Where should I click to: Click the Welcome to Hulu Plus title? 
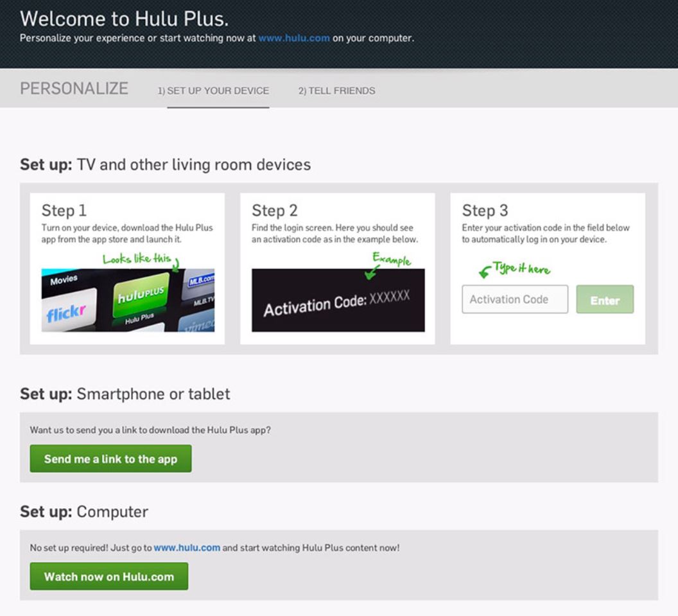pos(124,19)
